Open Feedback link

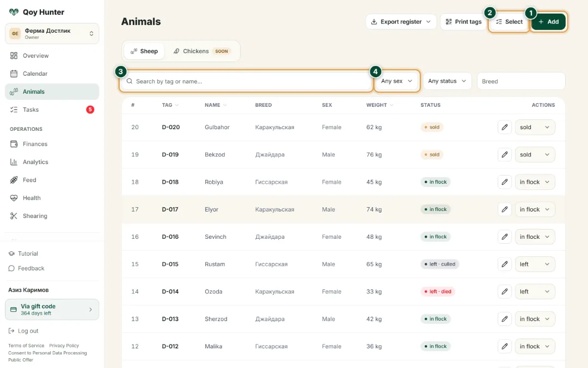coord(26,268)
